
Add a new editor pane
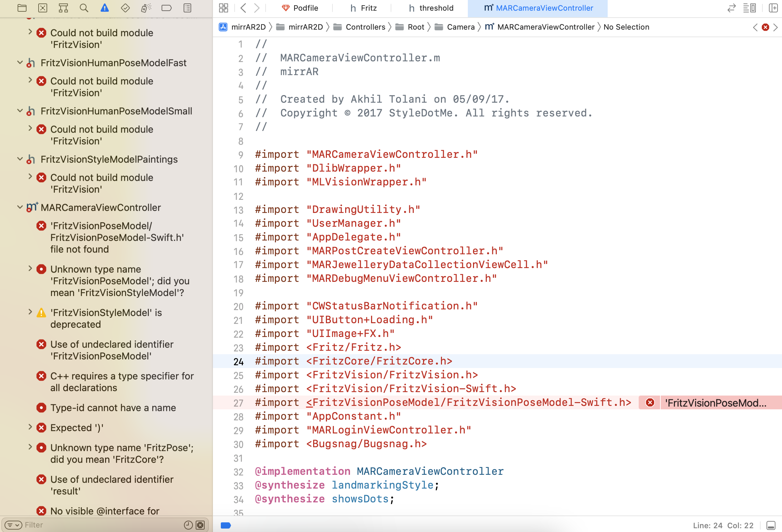pos(774,8)
